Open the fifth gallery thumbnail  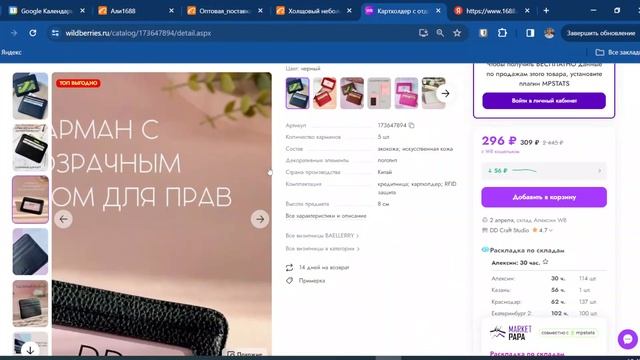coord(30,303)
